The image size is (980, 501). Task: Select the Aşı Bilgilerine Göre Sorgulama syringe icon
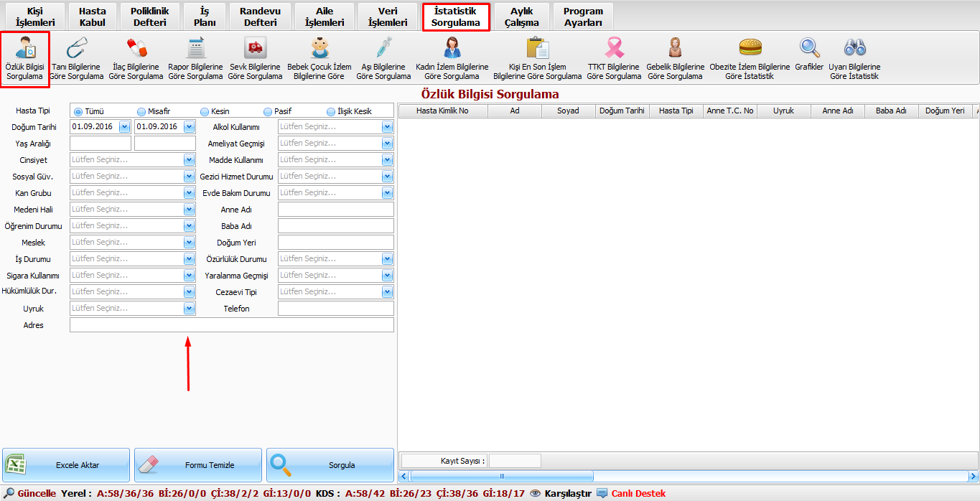click(383, 49)
